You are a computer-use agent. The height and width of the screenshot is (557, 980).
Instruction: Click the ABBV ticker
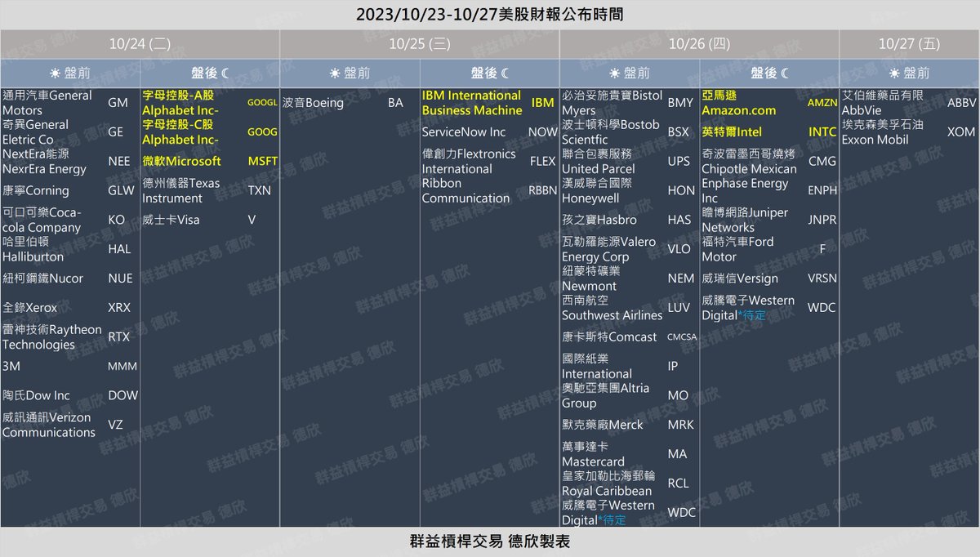click(961, 103)
